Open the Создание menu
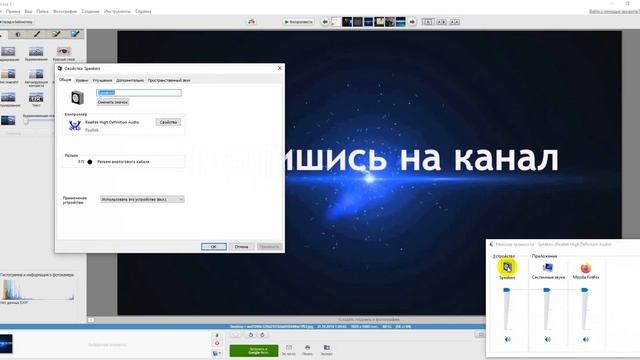Viewport: 640px width, 360px height. pyautogui.click(x=90, y=11)
